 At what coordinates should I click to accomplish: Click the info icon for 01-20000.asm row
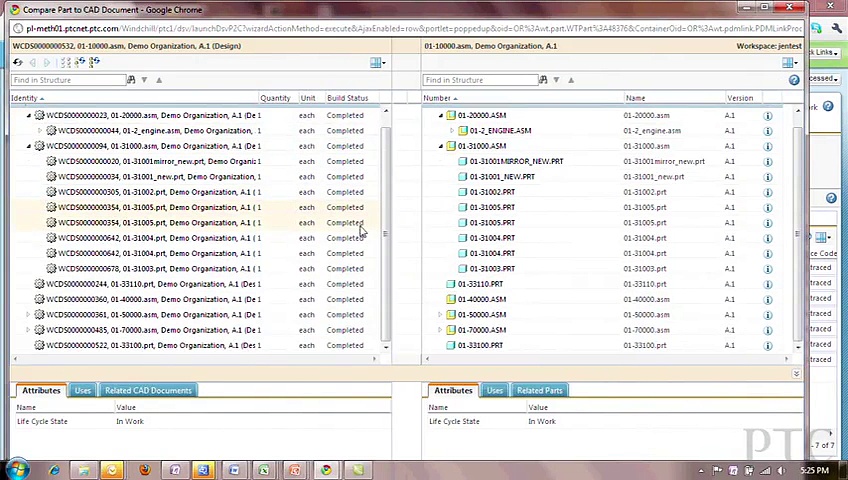768,115
